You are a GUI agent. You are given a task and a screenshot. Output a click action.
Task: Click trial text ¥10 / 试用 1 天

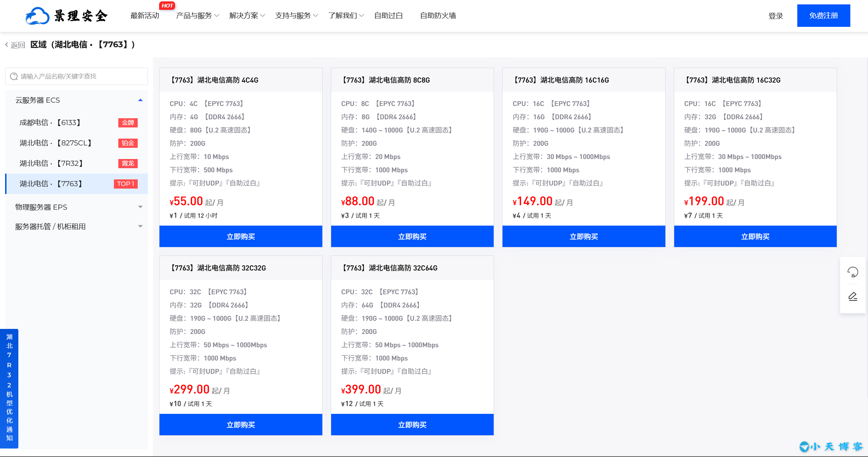(x=191, y=404)
